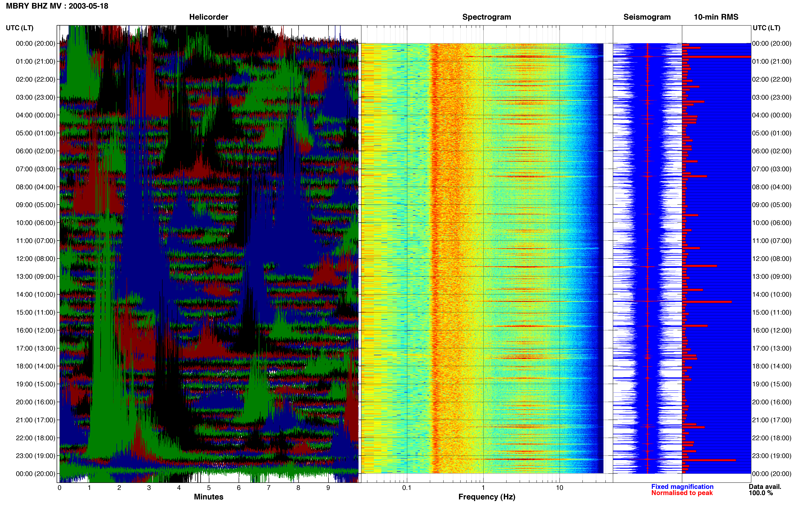This screenshot has height=508, width=812.
Task: Click the '0.1' frequency tick label
Action: (407, 488)
